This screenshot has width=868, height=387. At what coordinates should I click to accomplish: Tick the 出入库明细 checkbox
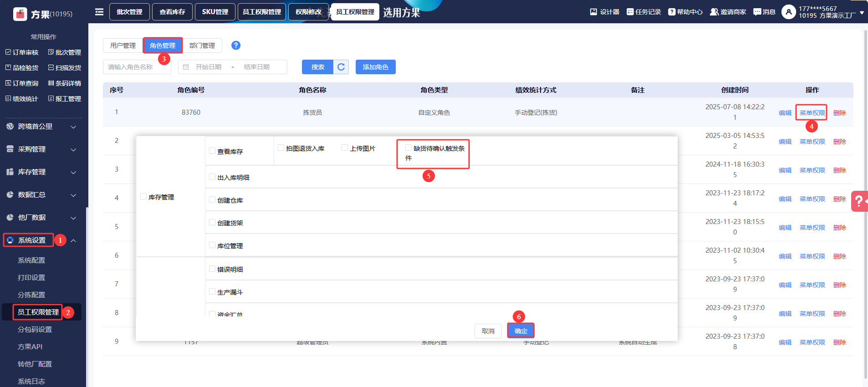pos(212,177)
